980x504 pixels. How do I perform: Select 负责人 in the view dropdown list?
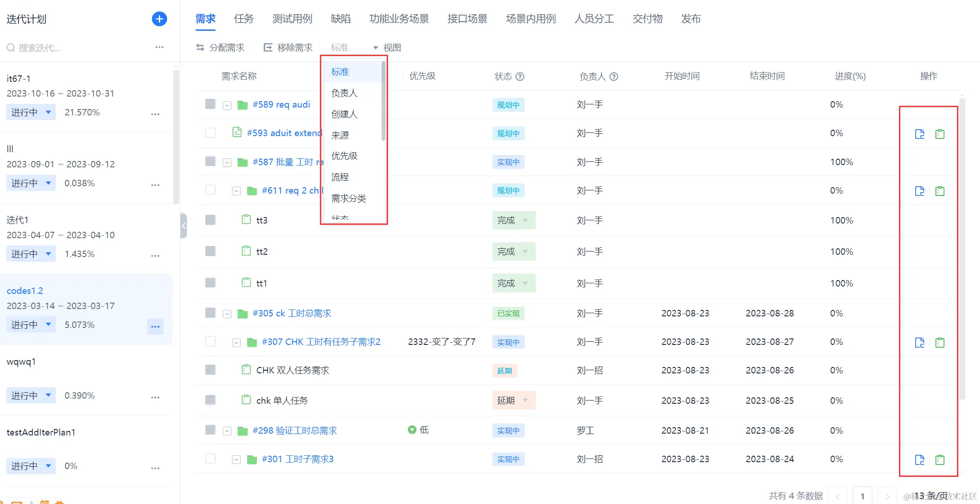[x=344, y=93]
